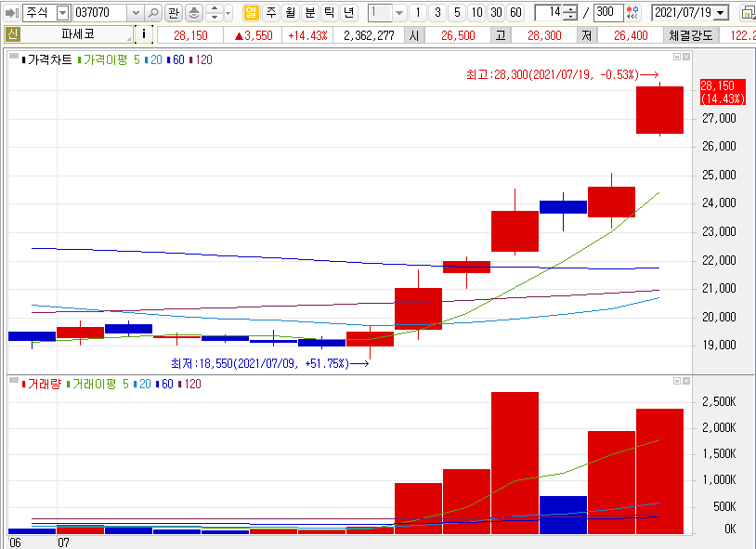Select interval preset 1
The width and height of the screenshot is (756, 549).
(x=418, y=13)
